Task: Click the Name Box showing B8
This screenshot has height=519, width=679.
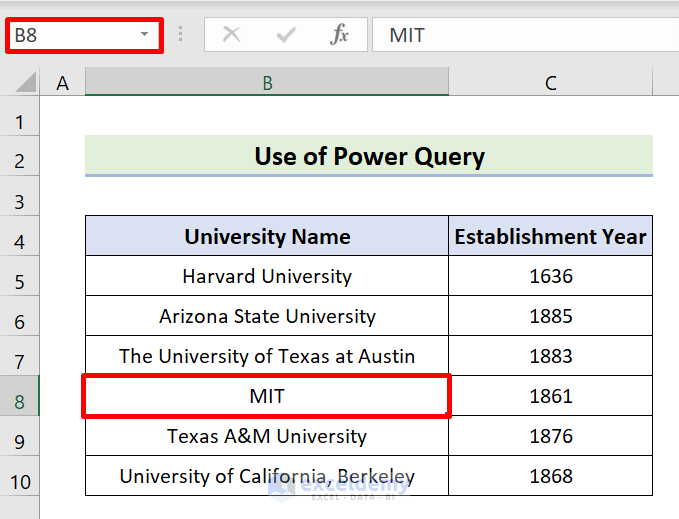Action: pos(70,35)
